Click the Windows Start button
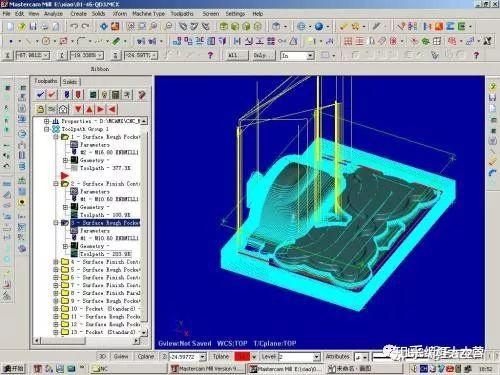 [x=13, y=368]
